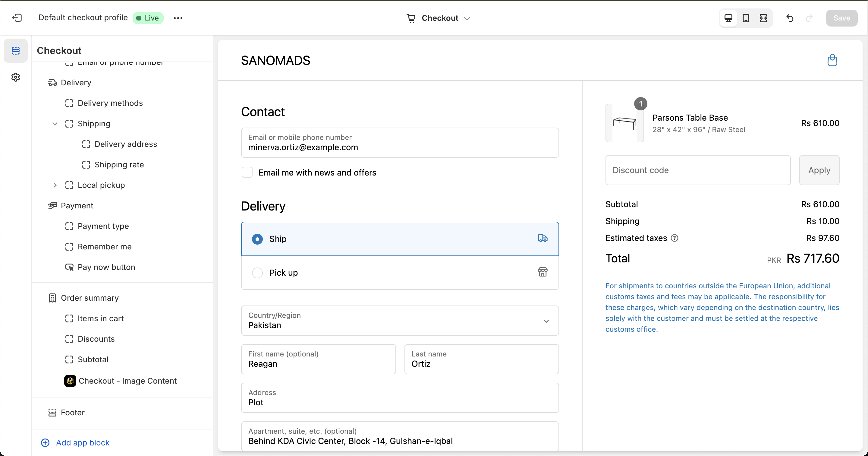Click the Apartment, suite field

coord(400,436)
